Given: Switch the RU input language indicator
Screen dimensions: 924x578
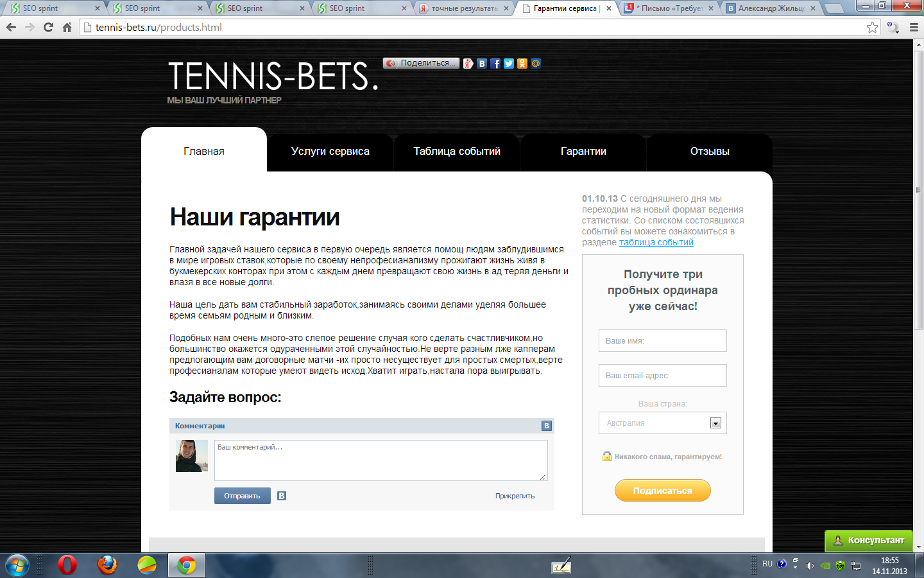Looking at the screenshot, I should (767, 564).
